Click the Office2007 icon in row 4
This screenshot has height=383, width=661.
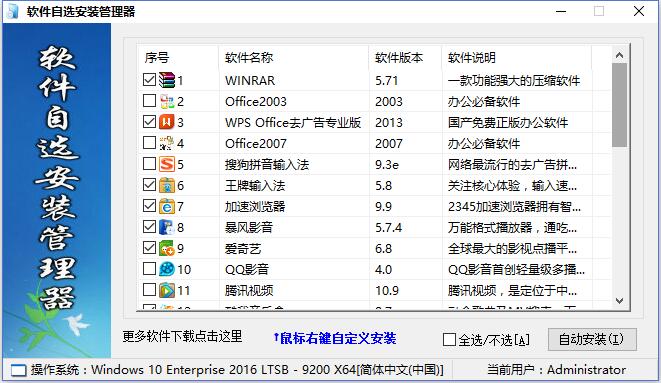click(167, 143)
